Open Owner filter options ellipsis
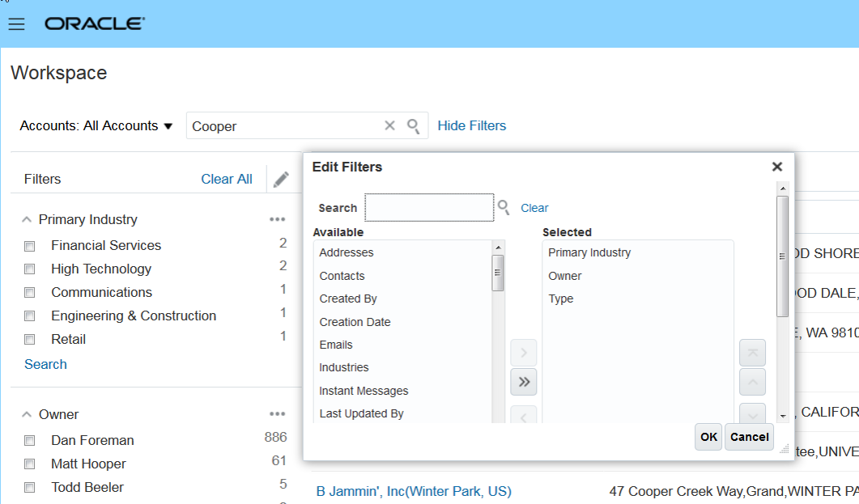This screenshot has width=859, height=504. (x=278, y=414)
